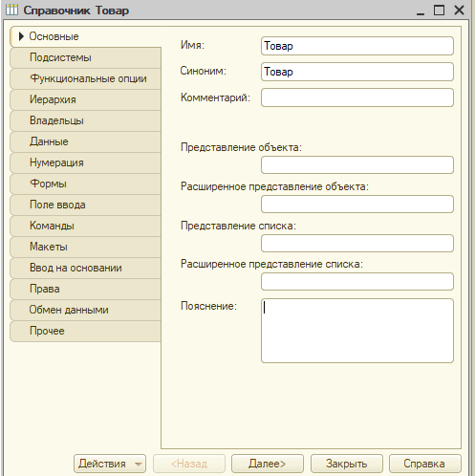
Task: Click the Закрыть button
Action: click(346, 464)
